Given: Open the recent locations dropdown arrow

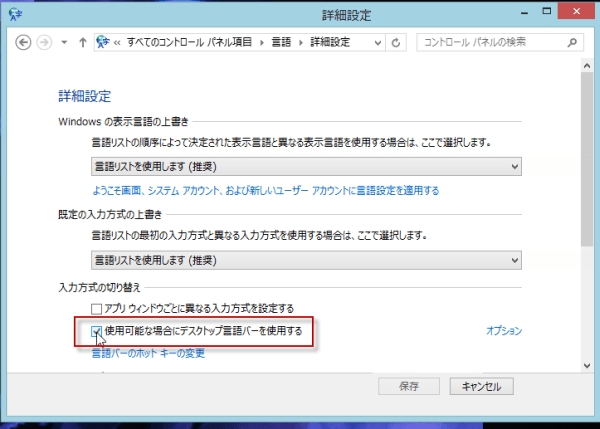Looking at the screenshot, I should pos(64,42).
